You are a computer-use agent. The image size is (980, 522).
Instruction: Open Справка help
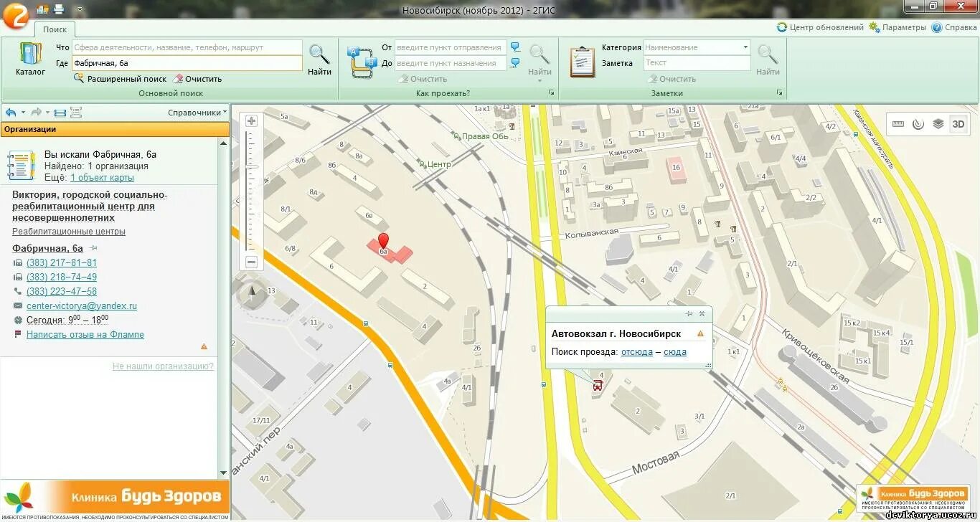(x=954, y=27)
